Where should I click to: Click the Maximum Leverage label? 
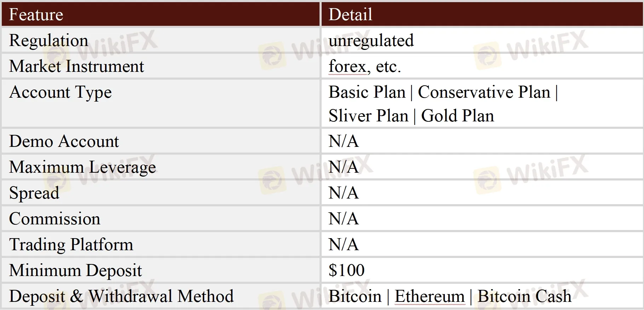82,167
